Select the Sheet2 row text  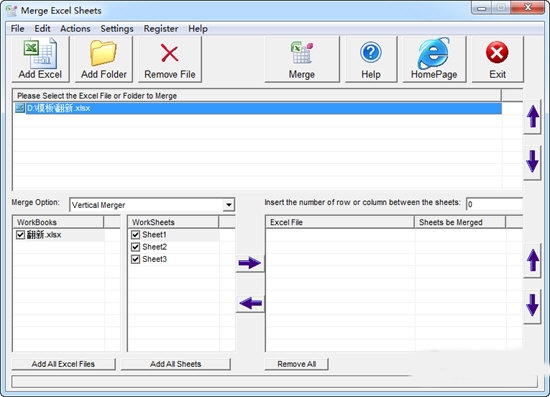tap(154, 247)
